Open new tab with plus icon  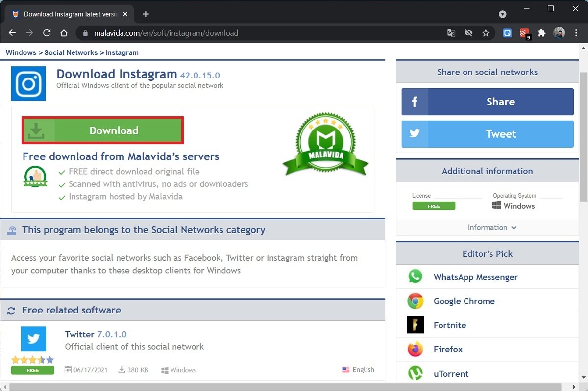[146, 14]
